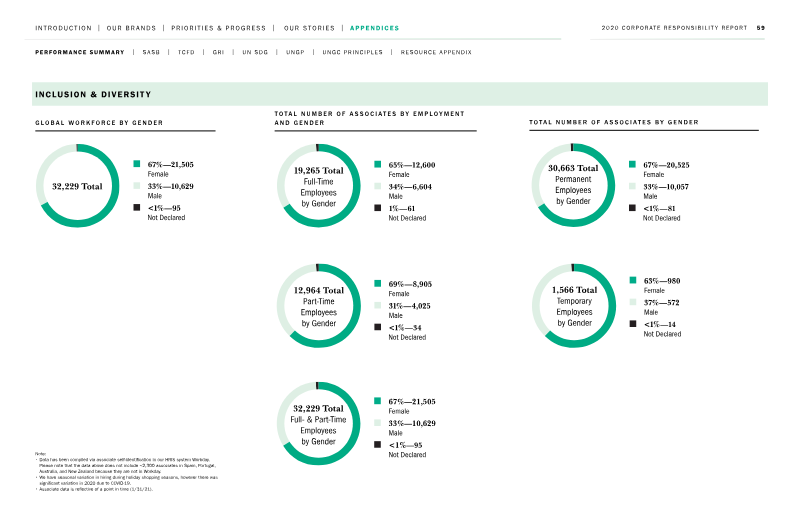Open the UNGP appendix link
This screenshot has width=800, height=517.
295,52
